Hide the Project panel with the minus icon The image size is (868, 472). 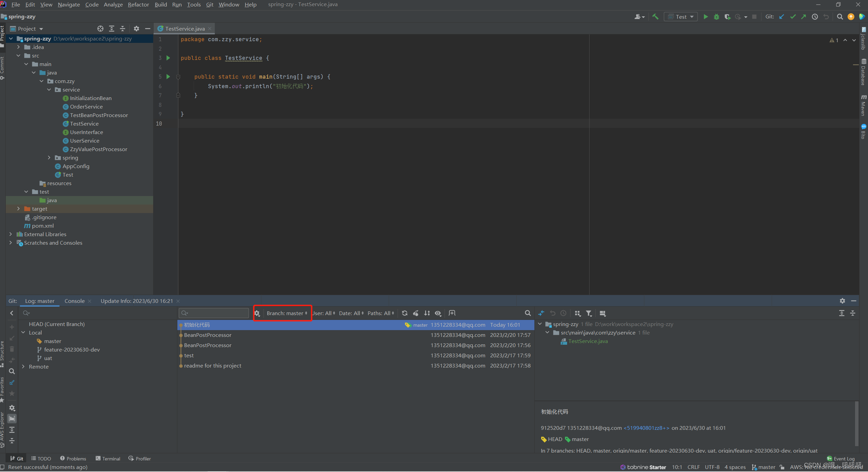(147, 29)
